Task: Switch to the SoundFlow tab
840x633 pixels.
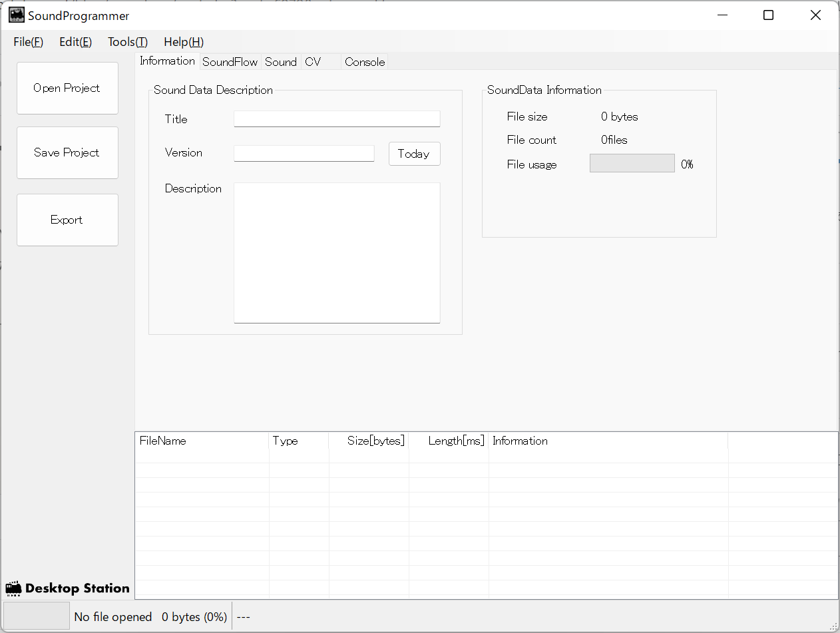Action: [230, 62]
